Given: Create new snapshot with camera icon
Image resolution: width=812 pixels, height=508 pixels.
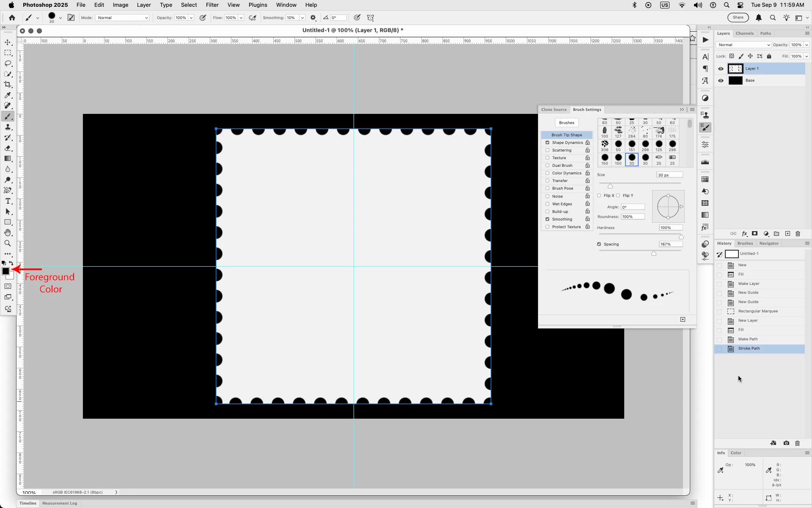Looking at the screenshot, I should click(786, 443).
